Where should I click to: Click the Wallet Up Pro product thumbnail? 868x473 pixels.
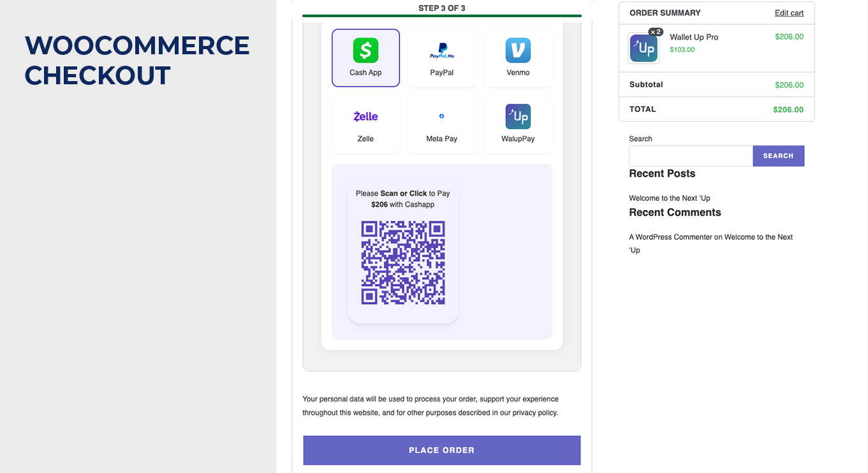click(x=644, y=49)
